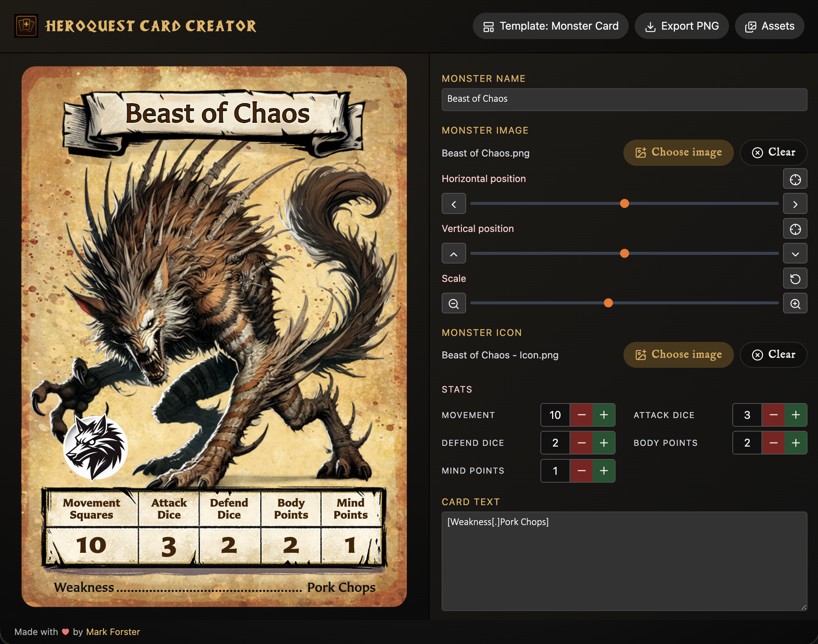Image resolution: width=818 pixels, height=644 pixels.
Task: Nudge monster image left
Action: [x=454, y=204]
